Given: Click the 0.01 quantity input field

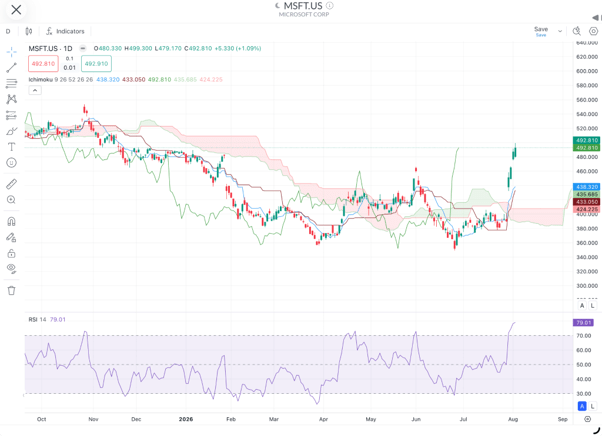Looking at the screenshot, I should [69, 68].
